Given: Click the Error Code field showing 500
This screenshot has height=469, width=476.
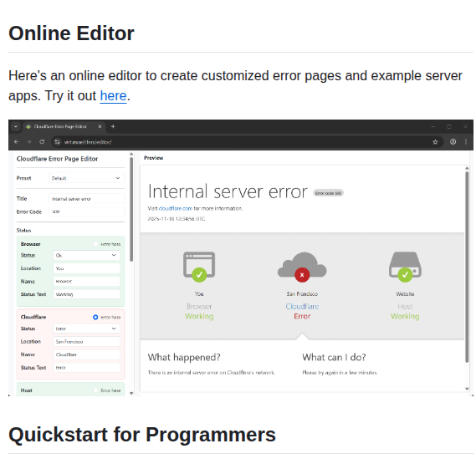Looking at the screenshot, I should pos(86,212).
